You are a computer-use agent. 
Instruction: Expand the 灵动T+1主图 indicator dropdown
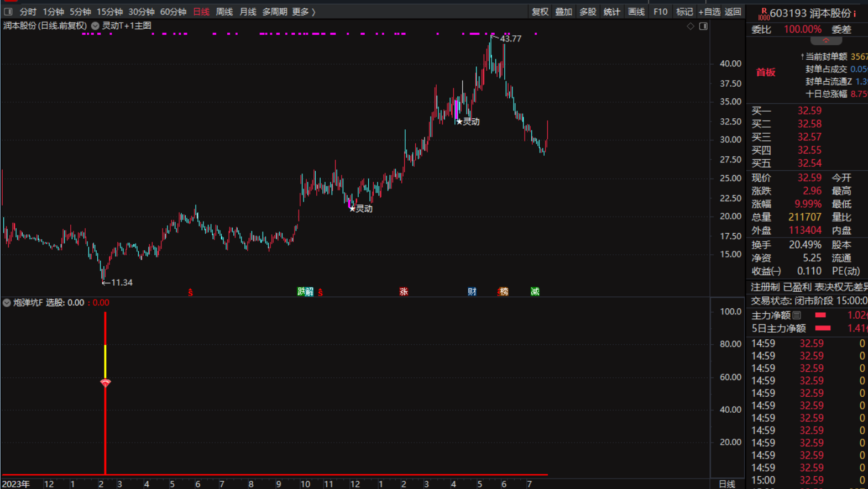coord(96,26)
